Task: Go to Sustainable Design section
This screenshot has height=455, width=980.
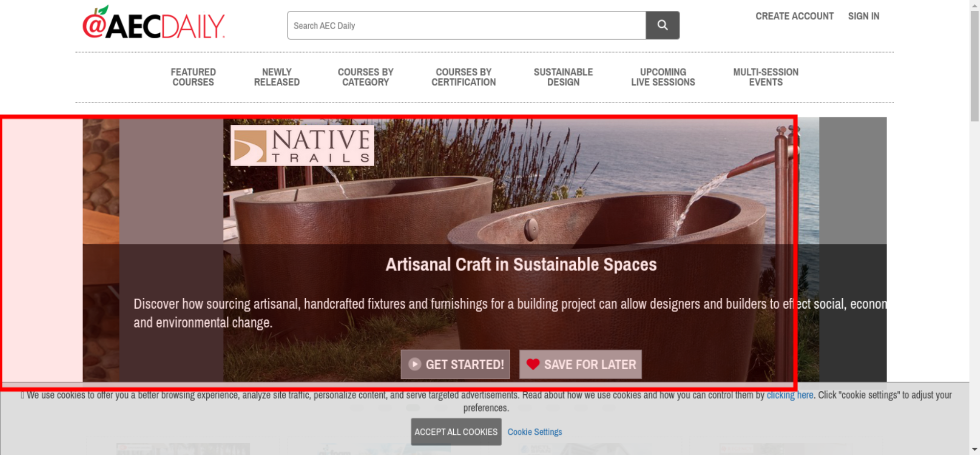Action: pos(563,77)
